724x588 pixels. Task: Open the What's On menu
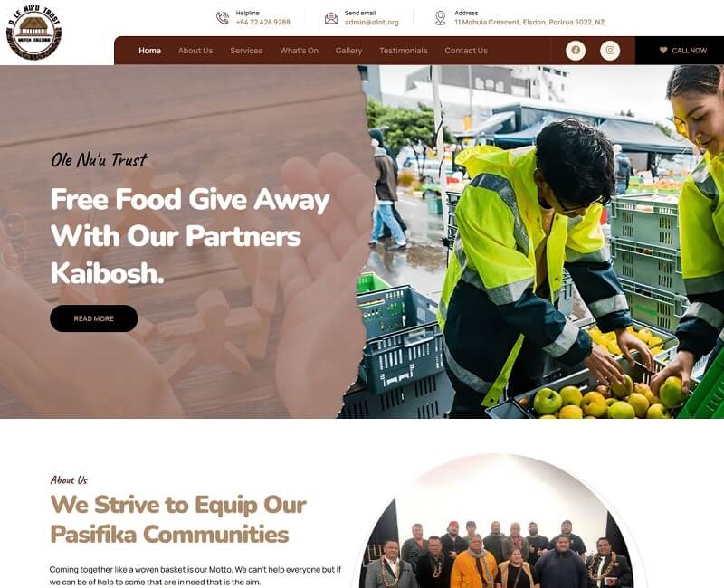pos(299,51)
